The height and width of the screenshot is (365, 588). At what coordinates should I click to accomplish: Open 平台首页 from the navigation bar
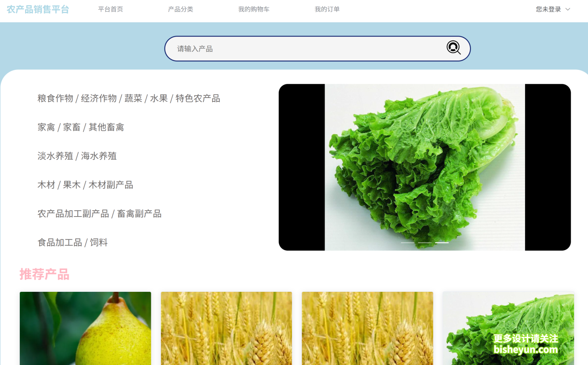[110, 9]
